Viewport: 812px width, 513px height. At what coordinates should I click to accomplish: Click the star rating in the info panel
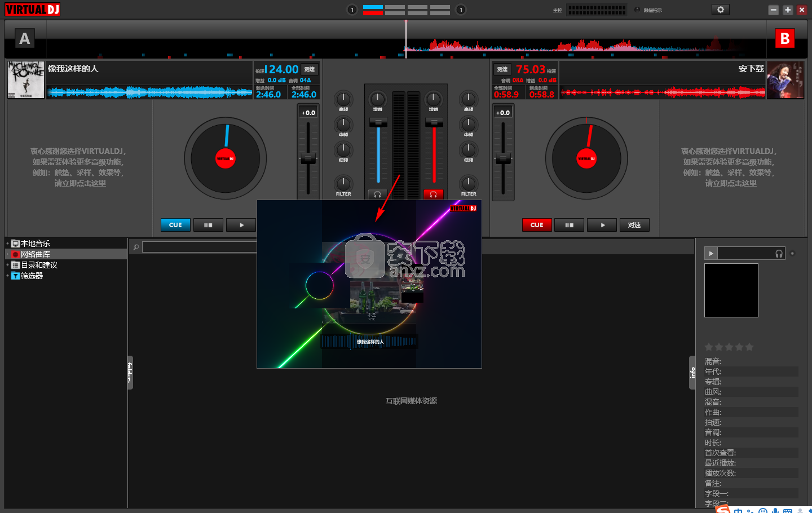pos(729,347)
